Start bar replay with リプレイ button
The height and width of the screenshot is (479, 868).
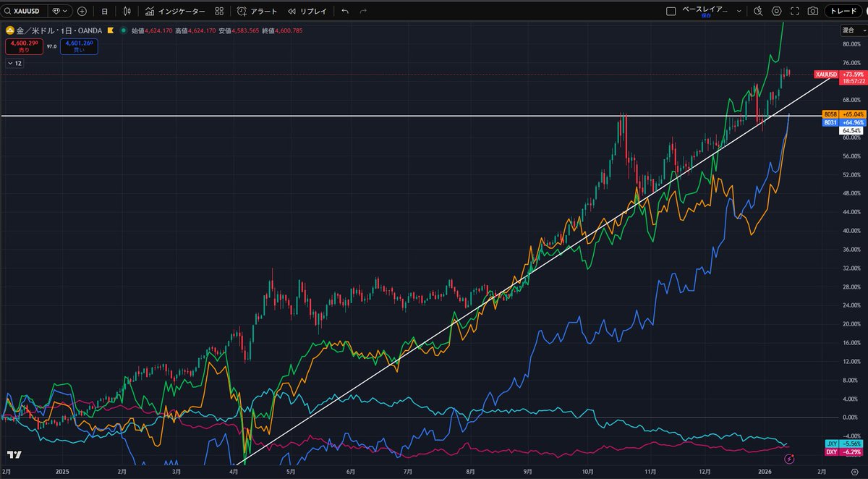[307, 11]
